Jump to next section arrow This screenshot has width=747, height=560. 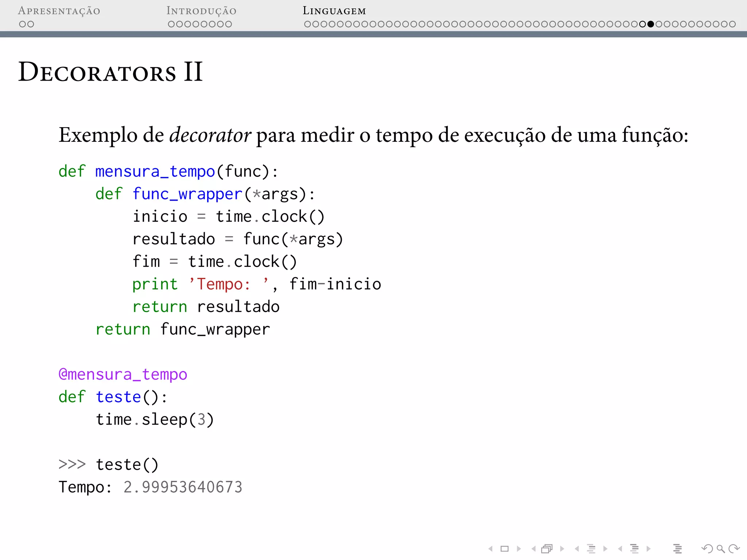pyautogui.click(x=649, y=549)
